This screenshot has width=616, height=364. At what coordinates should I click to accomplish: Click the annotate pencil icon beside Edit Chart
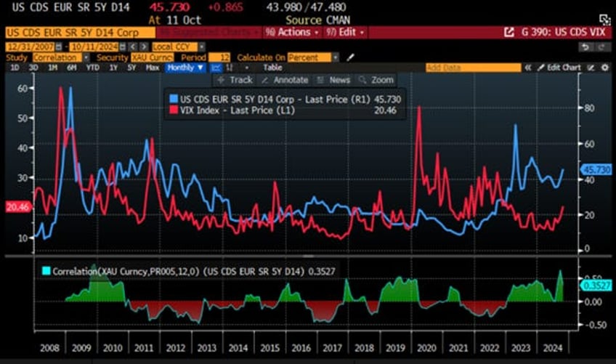coord(591,68)
